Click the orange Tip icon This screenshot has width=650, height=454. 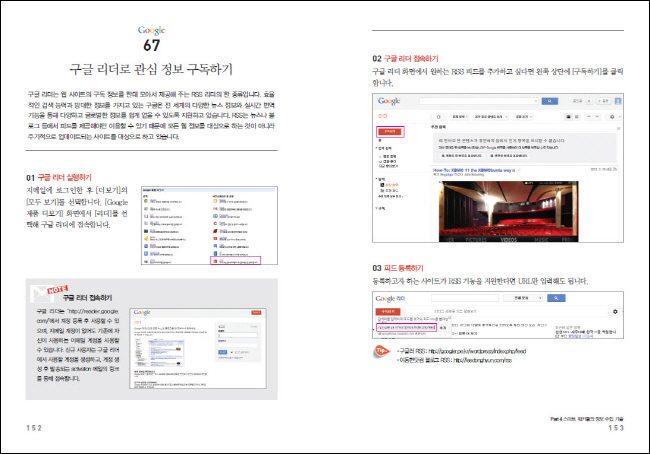tap(382, 352)
